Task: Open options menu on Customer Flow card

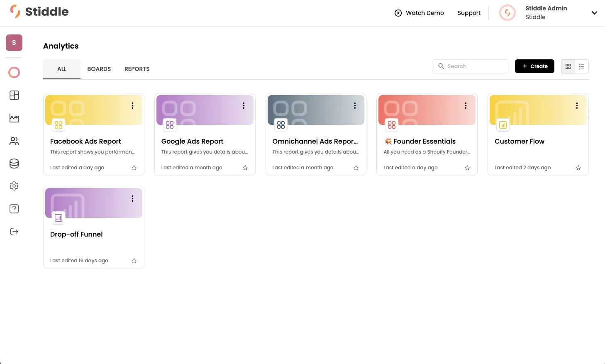Action: (577, 106)
